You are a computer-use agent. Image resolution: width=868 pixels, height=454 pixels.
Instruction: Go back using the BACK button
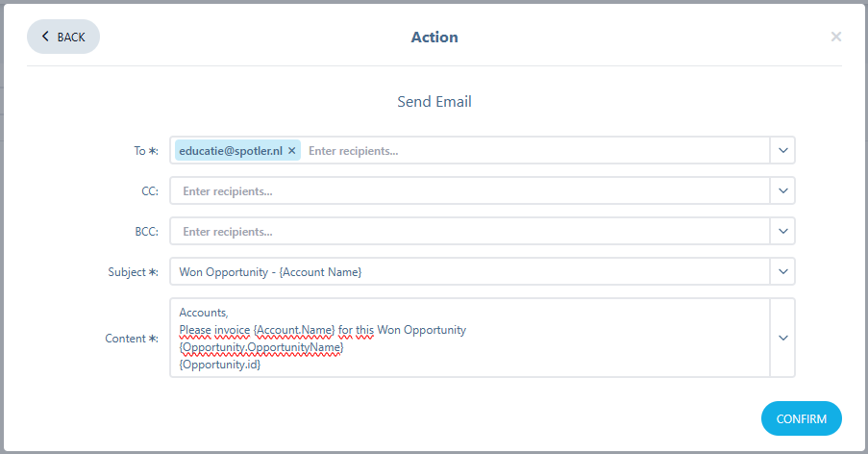pos(63,37)
